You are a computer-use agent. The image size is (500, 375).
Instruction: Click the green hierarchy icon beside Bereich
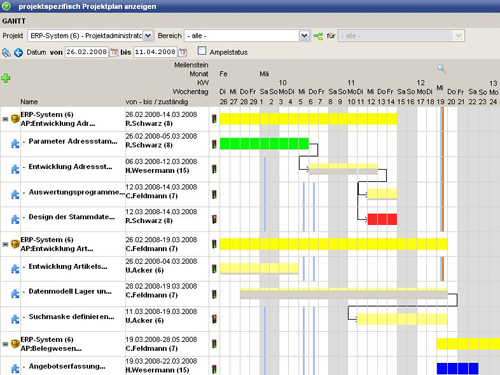[318, 36]
